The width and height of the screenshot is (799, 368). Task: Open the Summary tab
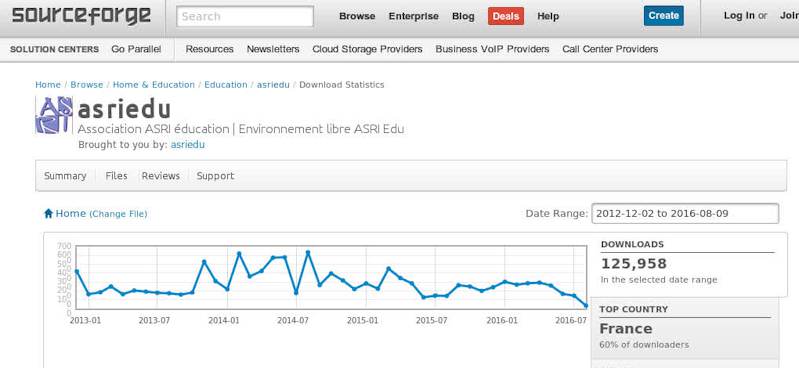coord(65,176)
